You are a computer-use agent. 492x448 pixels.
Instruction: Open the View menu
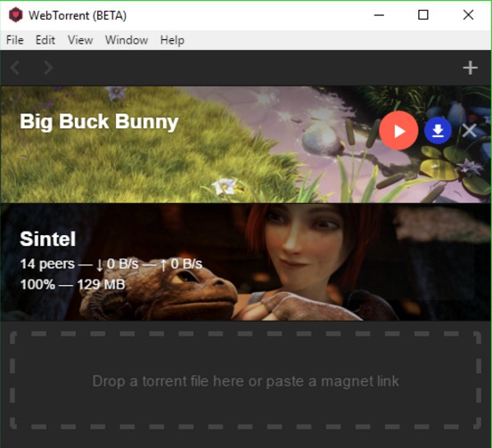click(80, 40)
